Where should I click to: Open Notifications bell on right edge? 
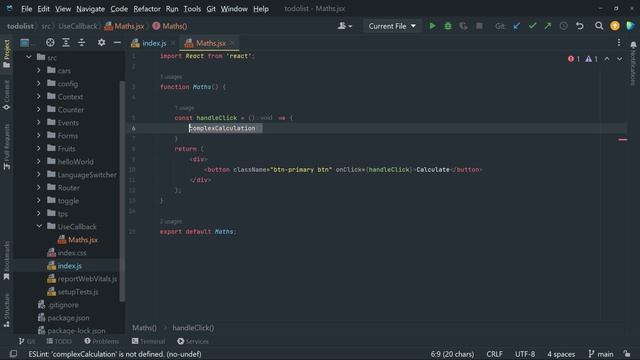(x=633, y=44)
